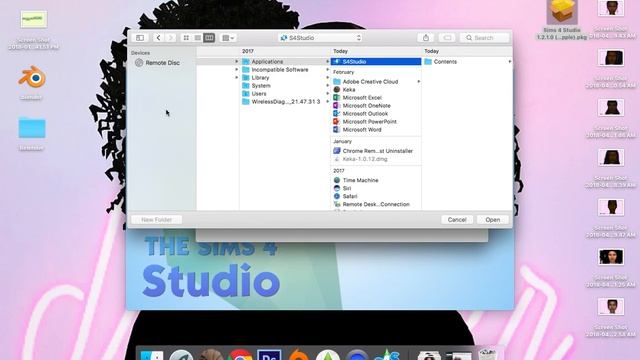Expand the Incompatible Software arrow
The image size is (640, 360).
click(x=327, y=70)
